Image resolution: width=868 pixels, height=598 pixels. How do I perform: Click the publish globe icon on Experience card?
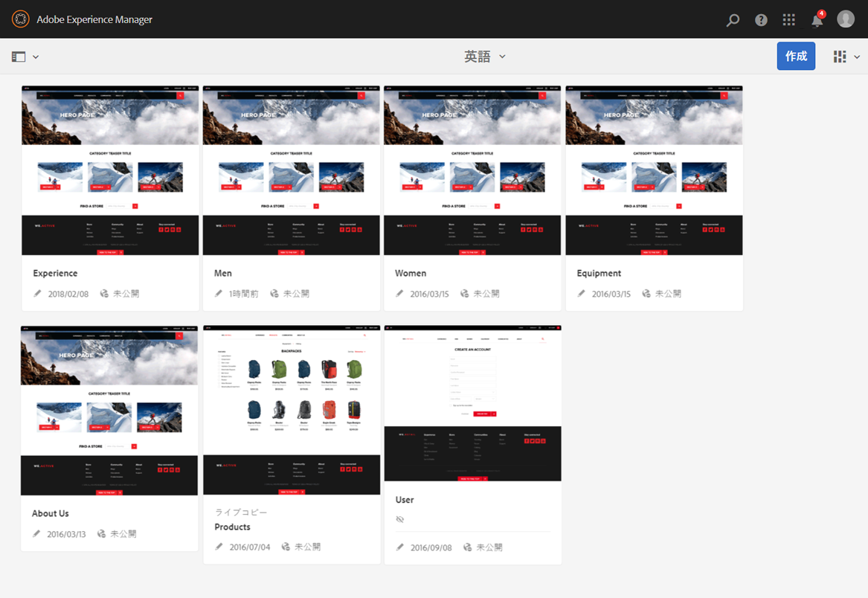tap(104, 294)
